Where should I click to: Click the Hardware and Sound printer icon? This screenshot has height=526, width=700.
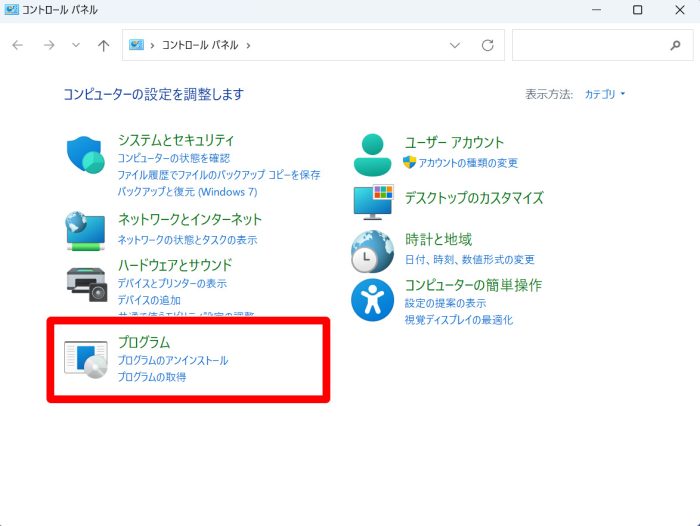tap(86, 284)
